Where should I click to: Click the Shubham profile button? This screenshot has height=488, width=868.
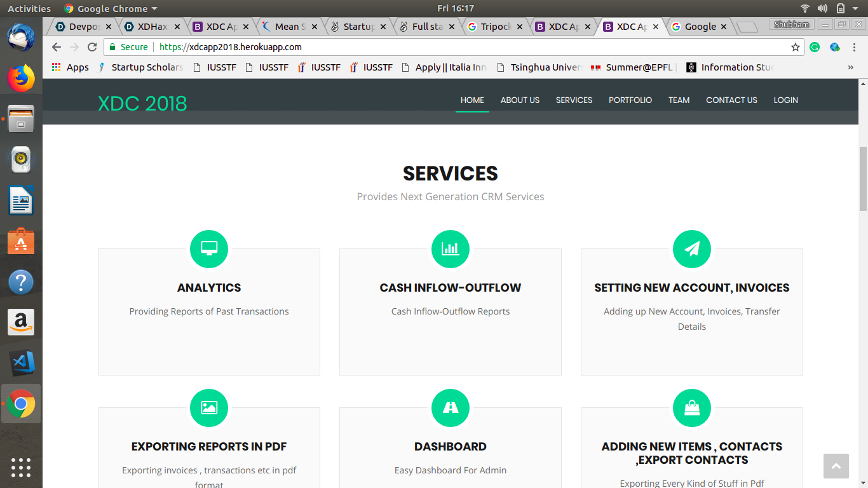tap(792, 25)
